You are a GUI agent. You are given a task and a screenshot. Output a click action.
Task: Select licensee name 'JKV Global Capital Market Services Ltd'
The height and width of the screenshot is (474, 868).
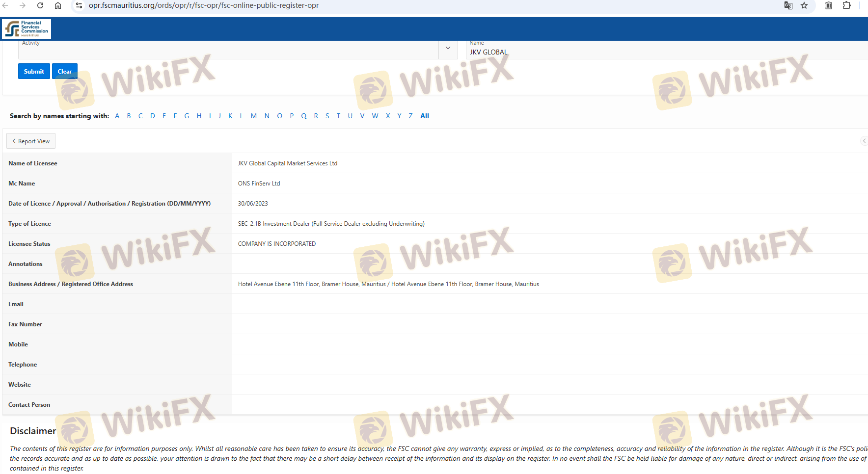(x=288, y=163)
